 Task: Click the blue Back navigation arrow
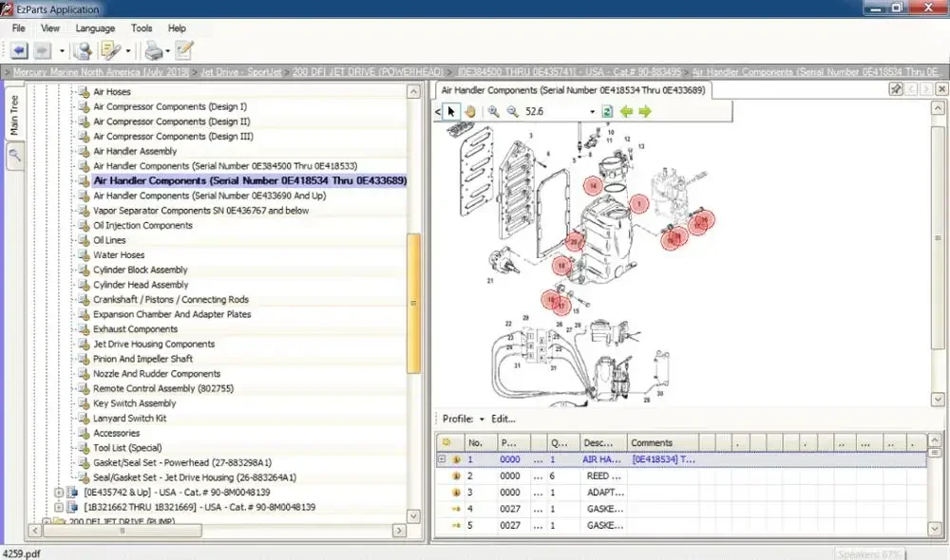coord(18,50)
